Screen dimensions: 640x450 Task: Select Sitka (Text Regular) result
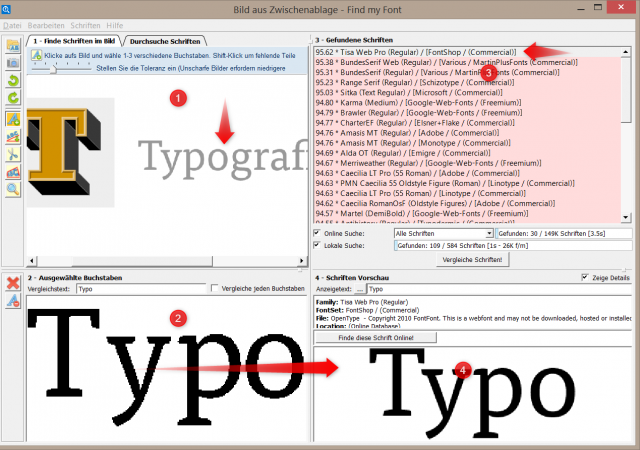click(x=467, y=93)
